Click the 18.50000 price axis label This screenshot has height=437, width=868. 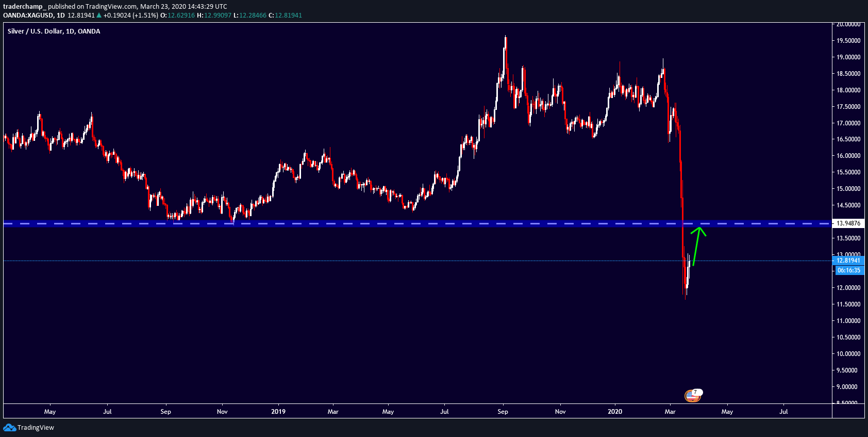[848, 74]
